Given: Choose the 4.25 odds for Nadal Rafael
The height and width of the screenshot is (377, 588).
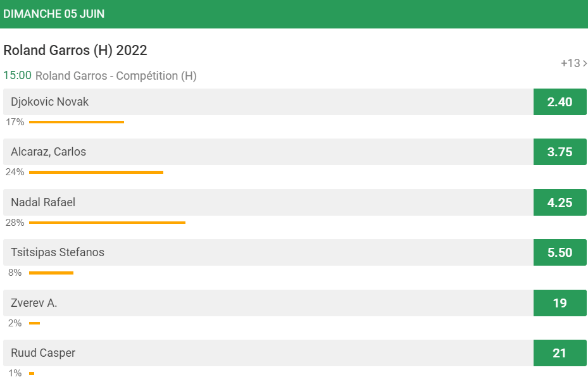Looking at the screenshot, I should coord(560,202).
